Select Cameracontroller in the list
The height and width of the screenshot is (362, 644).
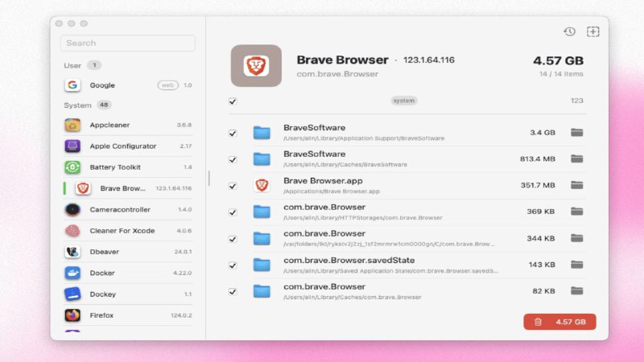point(128,209)
